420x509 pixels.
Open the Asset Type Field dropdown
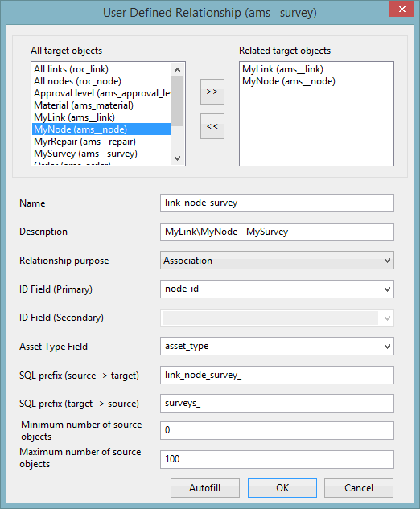pyautogui.click(x=277, y=347)
